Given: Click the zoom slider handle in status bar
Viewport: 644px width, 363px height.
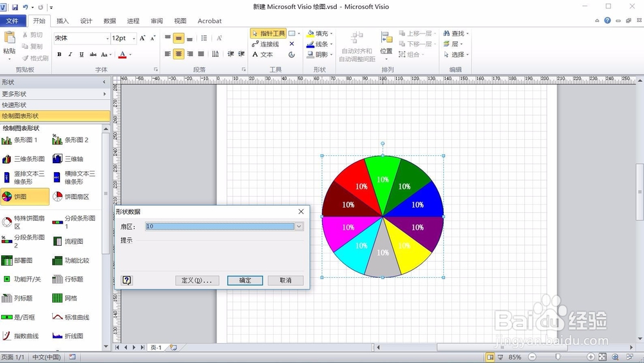Looking at the screenshot, I should [558, 357].
